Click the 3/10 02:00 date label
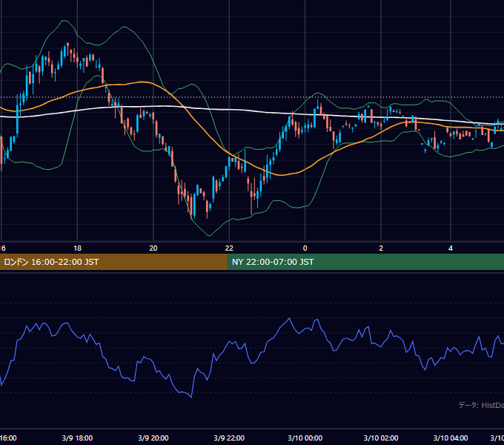The height and width of the screenshot is (445, 504). (381, 438)
